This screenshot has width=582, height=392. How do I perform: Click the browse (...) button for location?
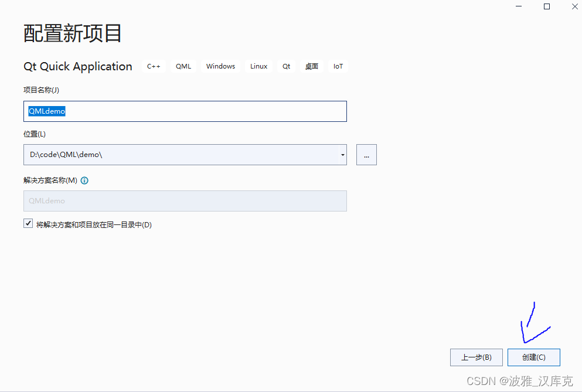point(366,155)
